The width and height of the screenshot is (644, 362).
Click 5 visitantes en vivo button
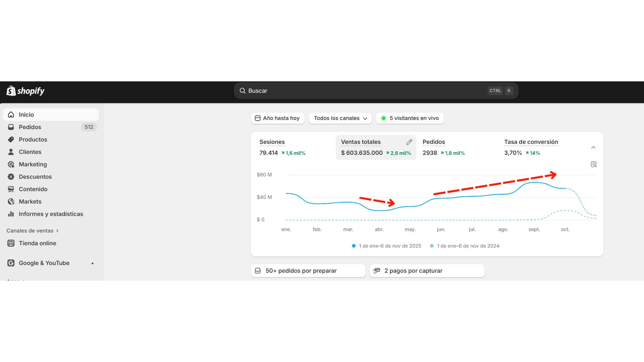(x=410, y=118)
